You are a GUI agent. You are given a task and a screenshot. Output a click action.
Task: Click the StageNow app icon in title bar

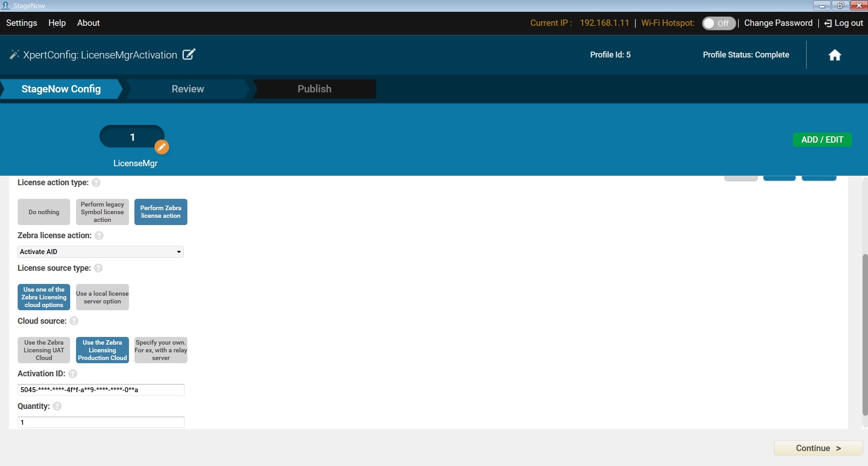(5, 5)
